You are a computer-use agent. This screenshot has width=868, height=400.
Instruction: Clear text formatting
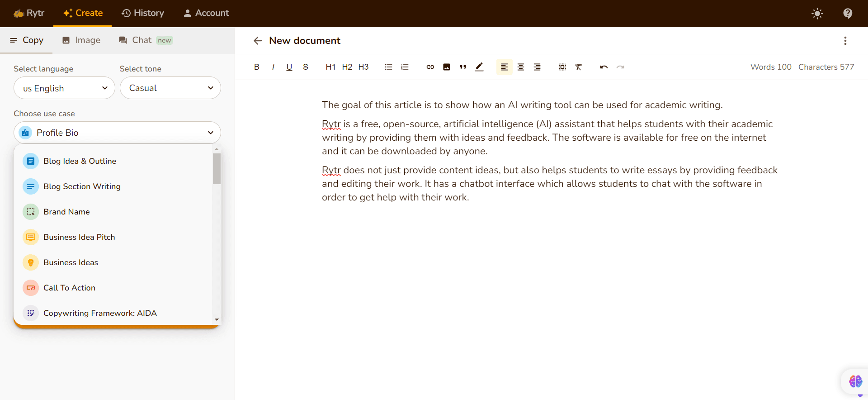pos(578,67)
